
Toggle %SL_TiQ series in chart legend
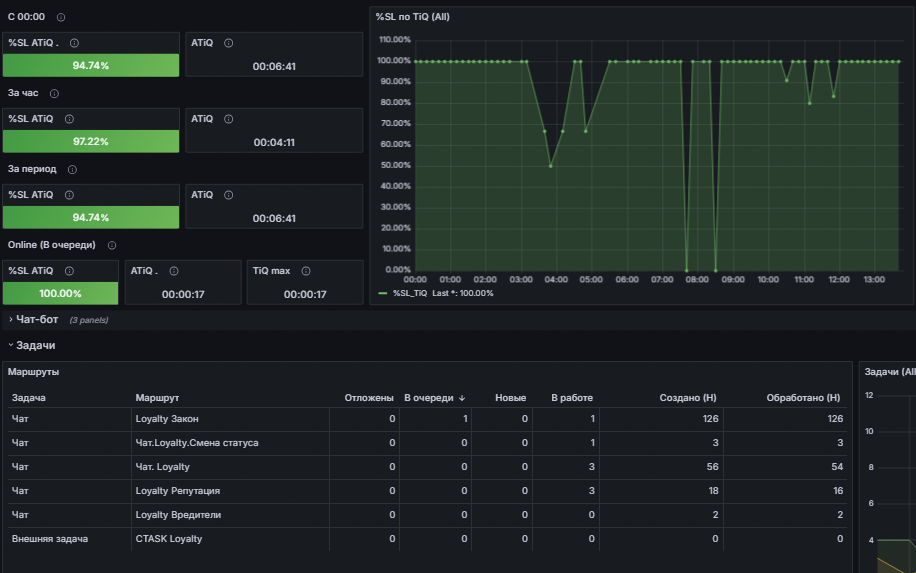410,293
